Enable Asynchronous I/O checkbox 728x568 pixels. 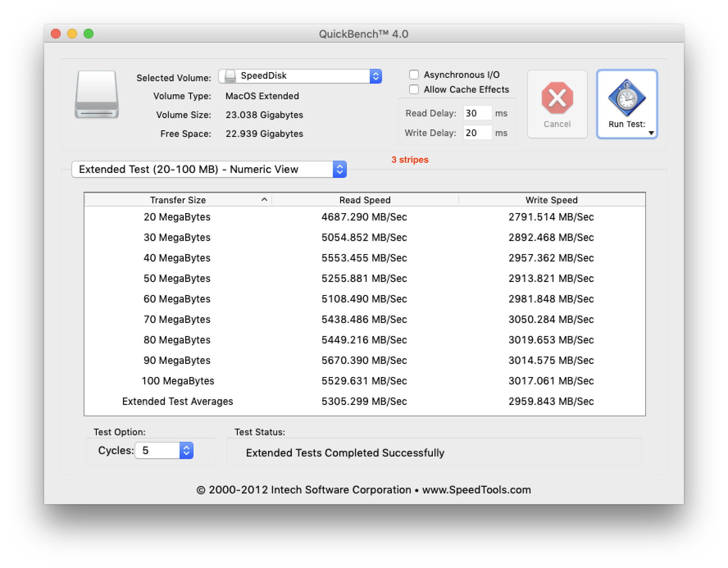click(414, 75)
